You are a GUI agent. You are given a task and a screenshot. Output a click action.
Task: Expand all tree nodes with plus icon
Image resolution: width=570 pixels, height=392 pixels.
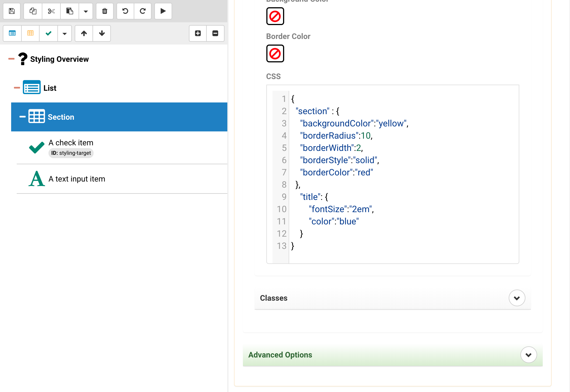click(x=198, y=33)
